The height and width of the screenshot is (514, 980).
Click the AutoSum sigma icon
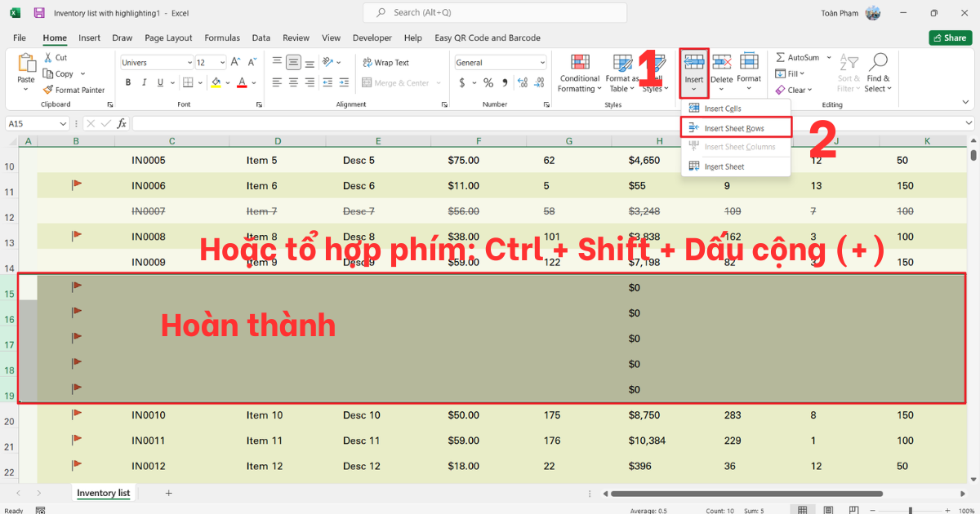pyautogui.click(x=781, y=58)
